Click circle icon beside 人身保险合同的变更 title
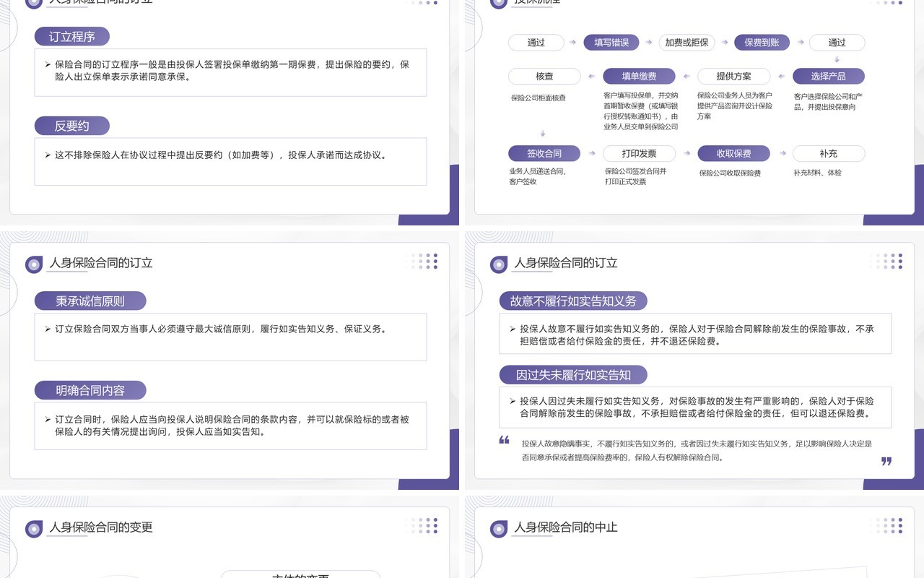Image resolution: width=924 pixels, height=578 pixels. click(x=34, y=529)
